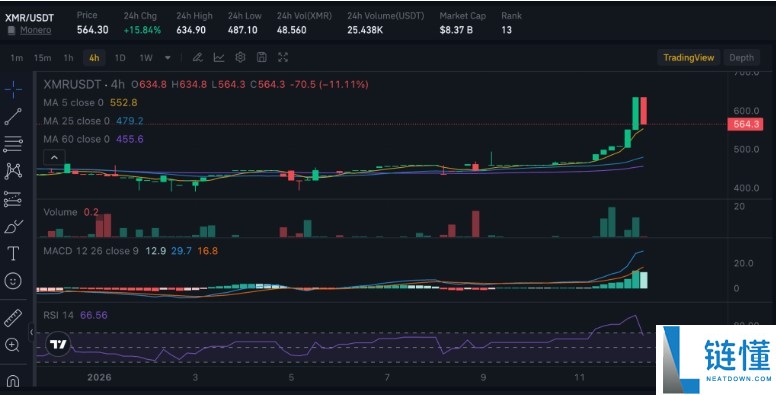Image resolution: width=776 pixels, height=395 pixels.
Task: Select the TradingView chart view
Action: click(x=688, y=57)
